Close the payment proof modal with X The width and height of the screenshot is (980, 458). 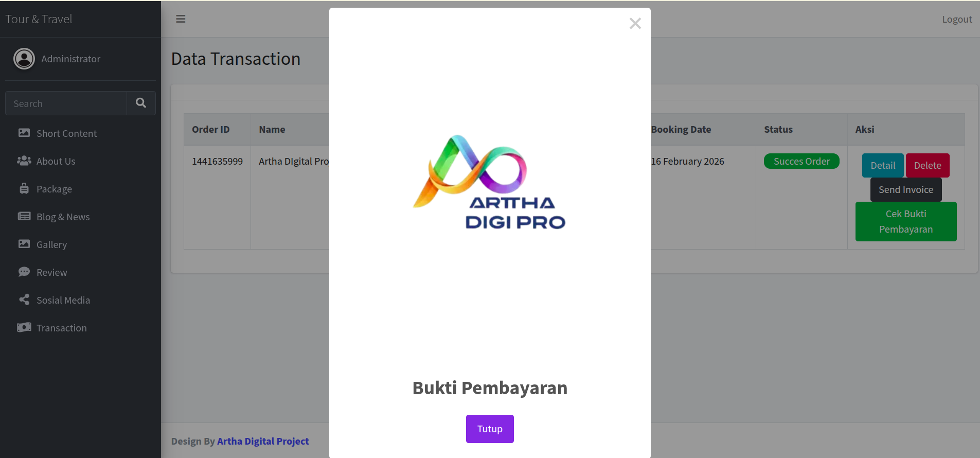(635, 23)
